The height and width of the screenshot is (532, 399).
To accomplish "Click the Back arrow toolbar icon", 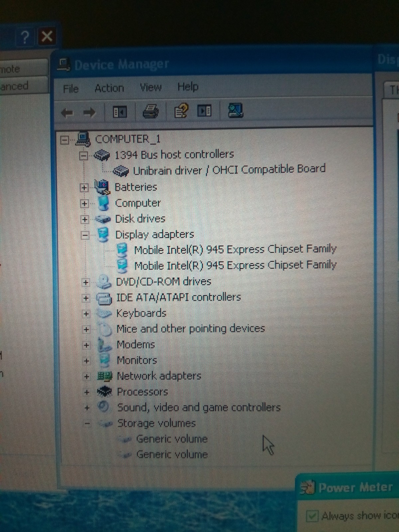I will pyautogui.click(x=67, y=113).
